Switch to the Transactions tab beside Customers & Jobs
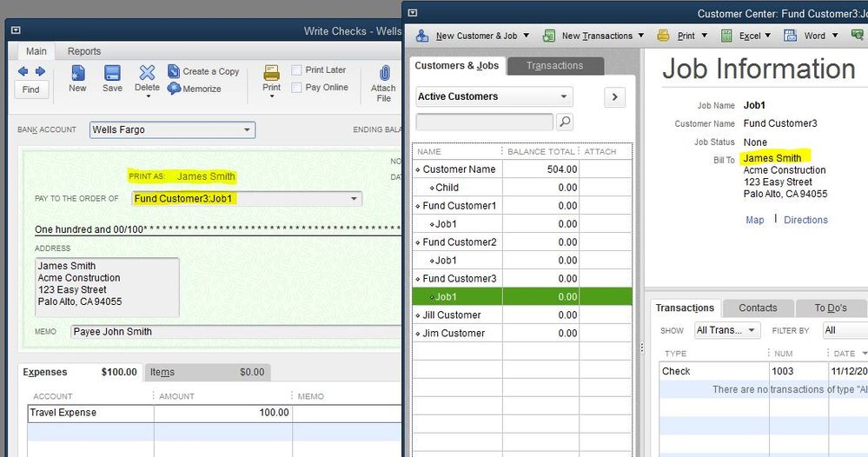The width and height of the screenshot is (868, 457). point(554,66)
